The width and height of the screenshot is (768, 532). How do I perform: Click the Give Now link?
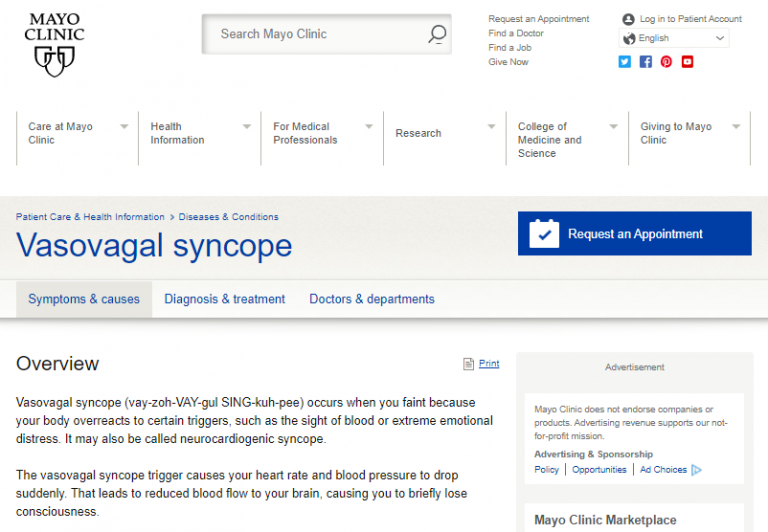click(508, 62)
